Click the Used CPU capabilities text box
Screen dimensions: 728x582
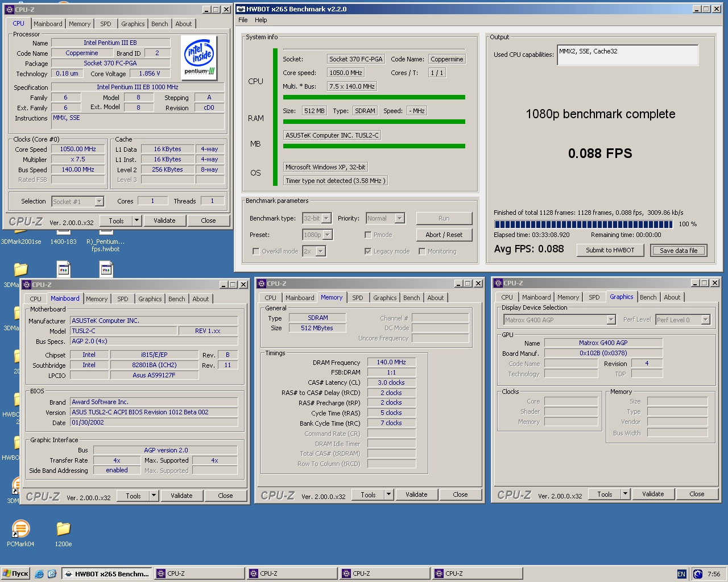click(x=628, y=55)
